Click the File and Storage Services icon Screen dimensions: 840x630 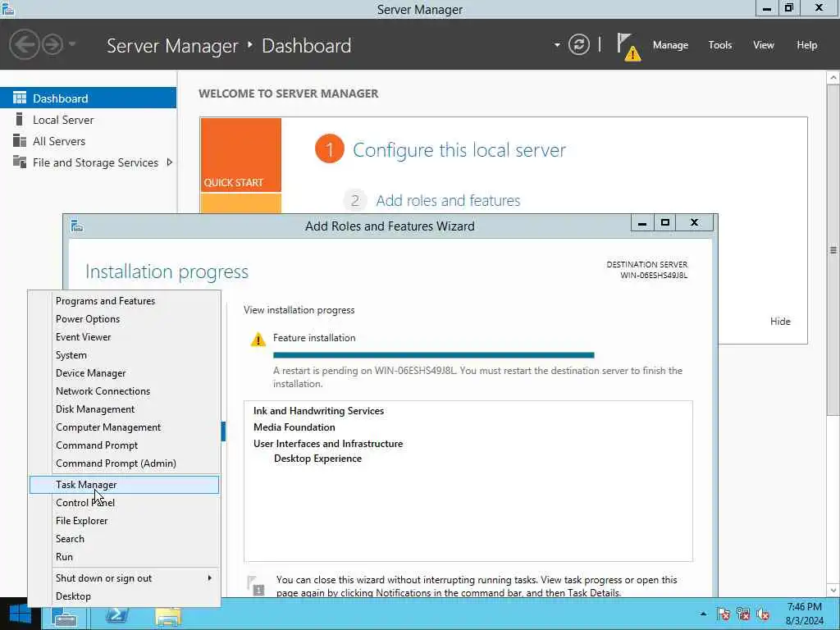click(20, 162)
